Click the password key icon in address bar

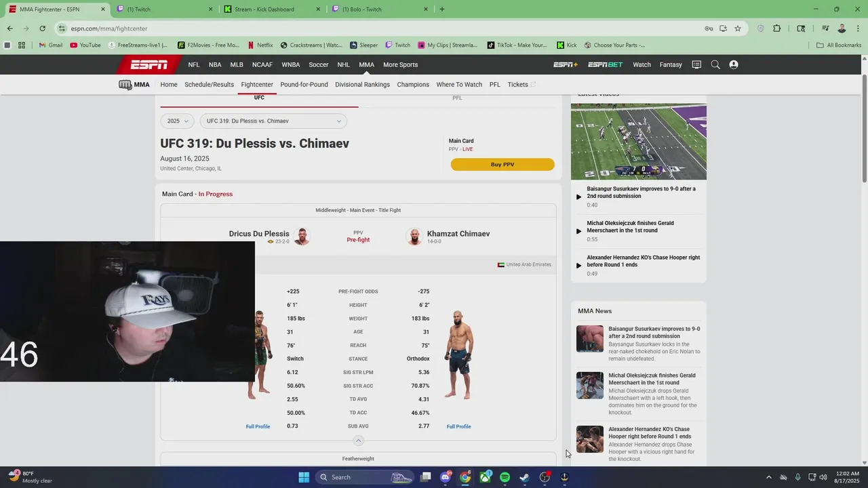pyautogui.click(x=709, y=28)
